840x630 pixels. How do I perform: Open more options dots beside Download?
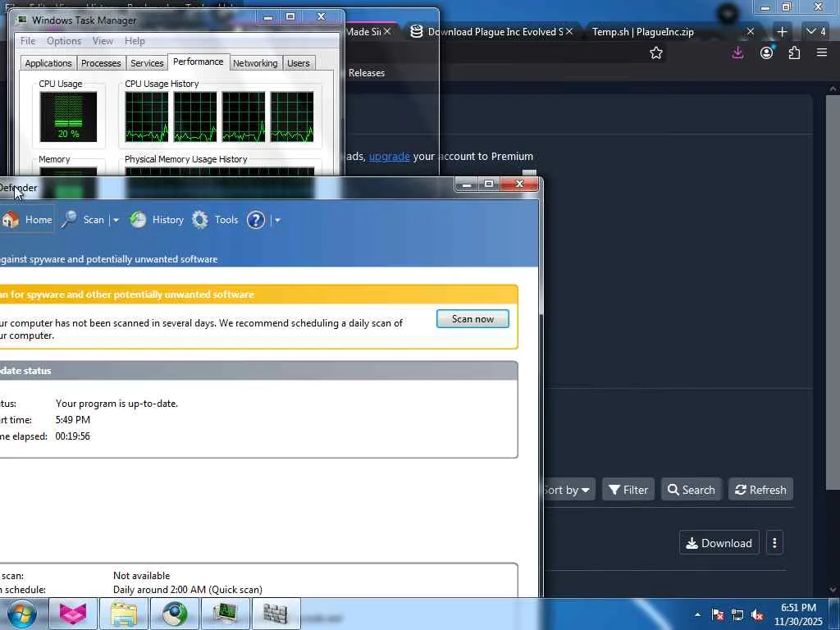[774, 543]
